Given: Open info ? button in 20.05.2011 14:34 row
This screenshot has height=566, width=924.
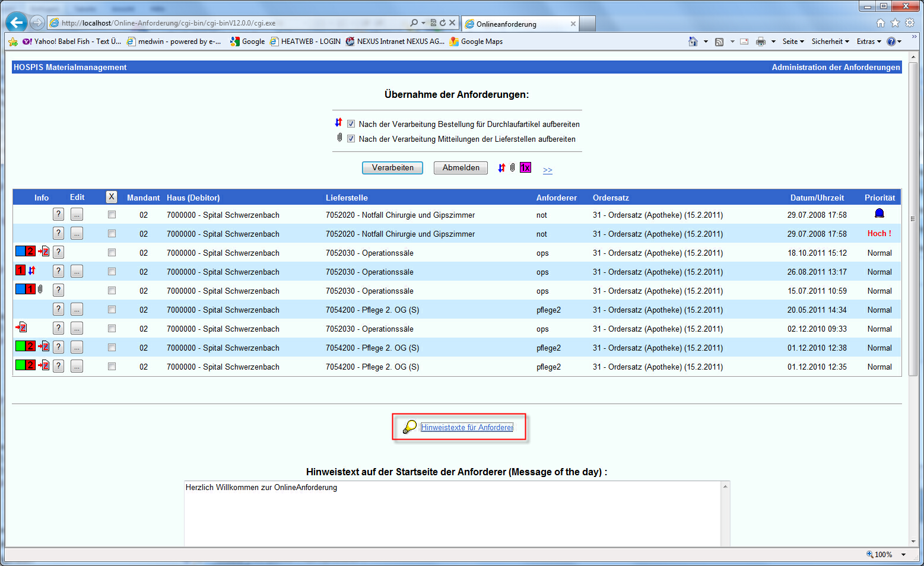Looking at the screenshot, I should [x=58, y=309].
